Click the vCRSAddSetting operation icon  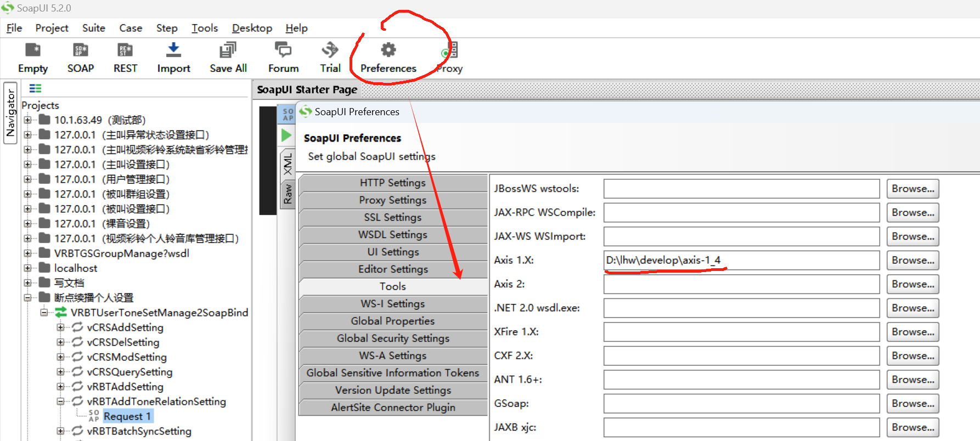[x=77, y=327]
